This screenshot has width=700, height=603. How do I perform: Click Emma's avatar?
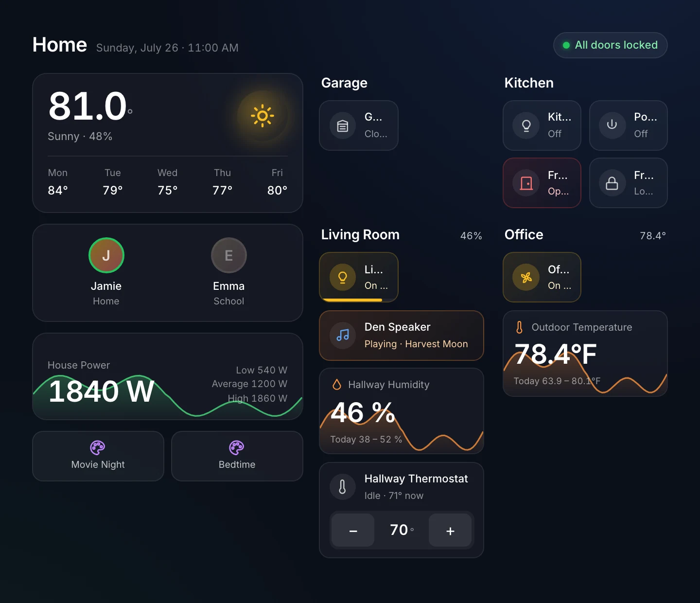pyautogui.click(x=229, y=255)
